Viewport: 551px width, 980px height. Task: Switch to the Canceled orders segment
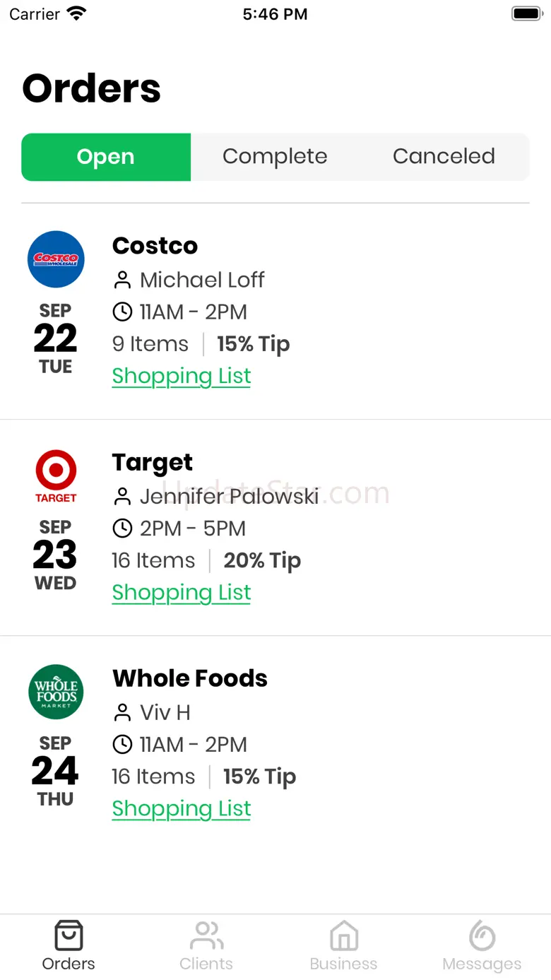point(444,157)
